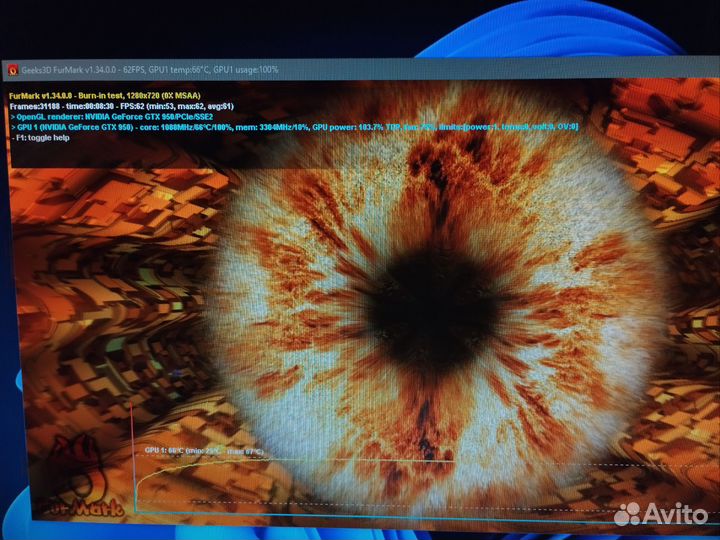Click the dark pupil of the furry donut
Screen dimensions: 720x540
[432, 312]
